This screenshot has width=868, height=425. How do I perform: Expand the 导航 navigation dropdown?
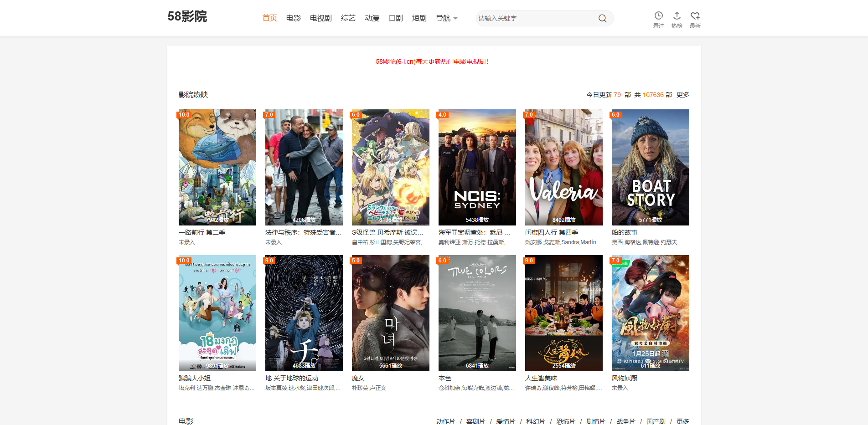coord(447,18)
